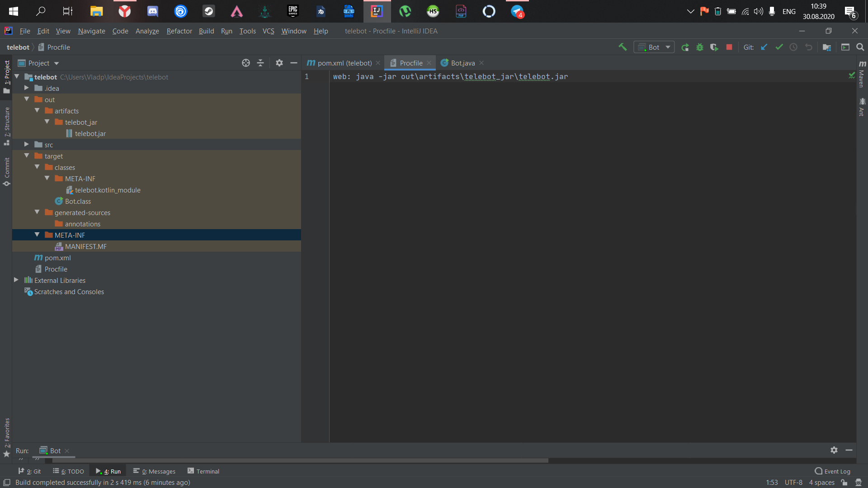Open the 0: Messages tool window

[154, 471]
